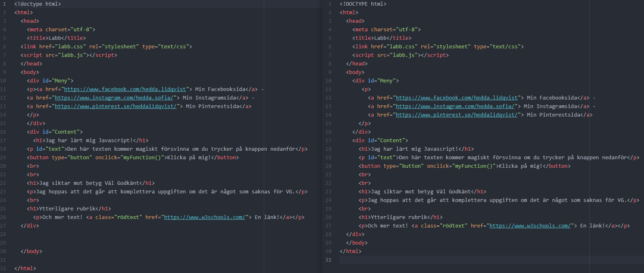The image size is (644, 273).
Task: Click the "Labb" title text in left pane
Action: click(55, 38)
